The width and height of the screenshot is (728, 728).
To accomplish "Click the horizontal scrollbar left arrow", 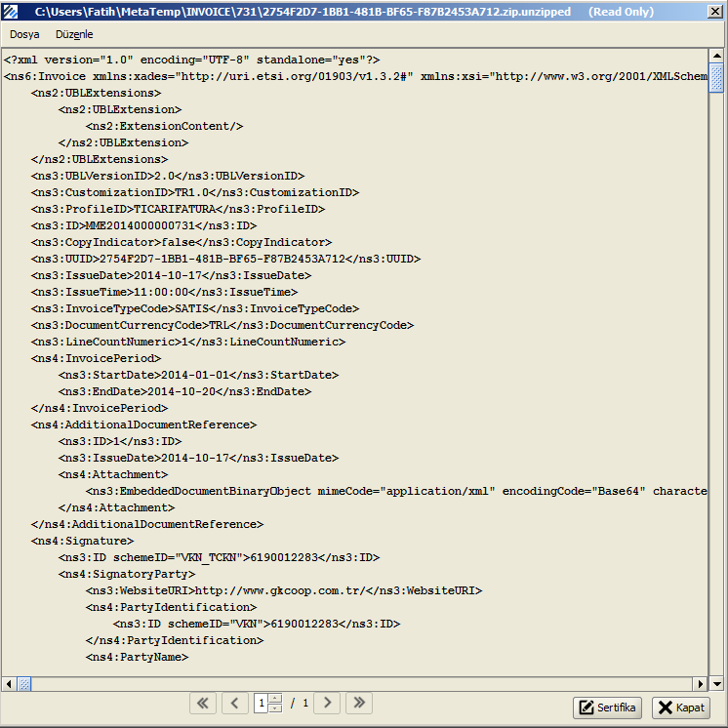I will pyautogui.click(x=9, y=684).
